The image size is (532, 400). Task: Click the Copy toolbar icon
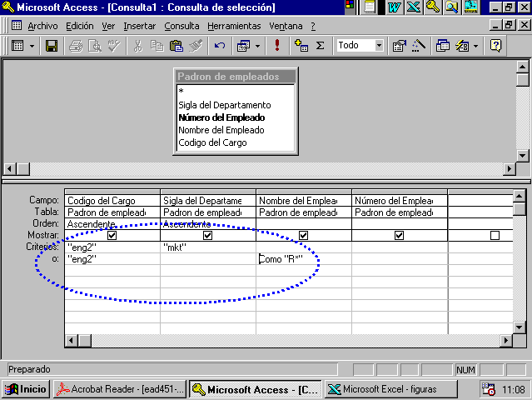[157, 46]
